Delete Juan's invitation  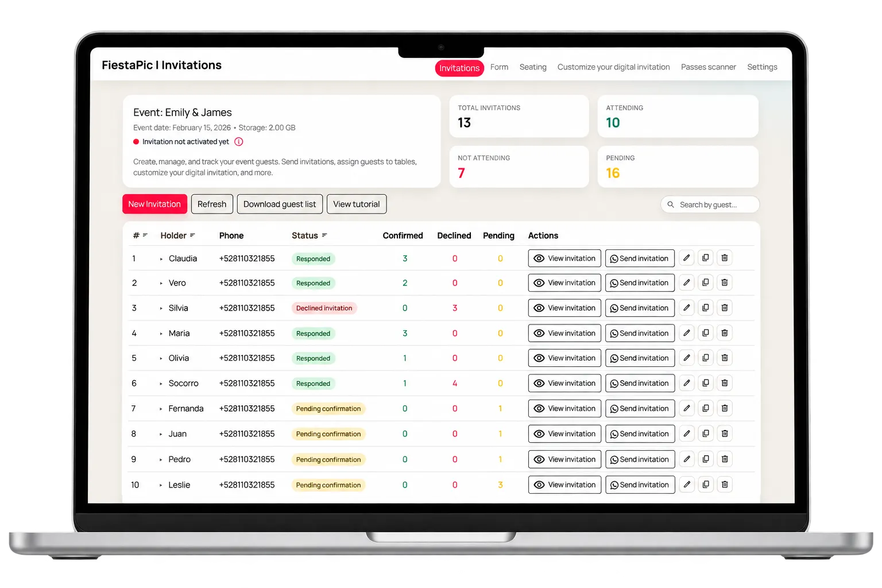coord(725,434)
